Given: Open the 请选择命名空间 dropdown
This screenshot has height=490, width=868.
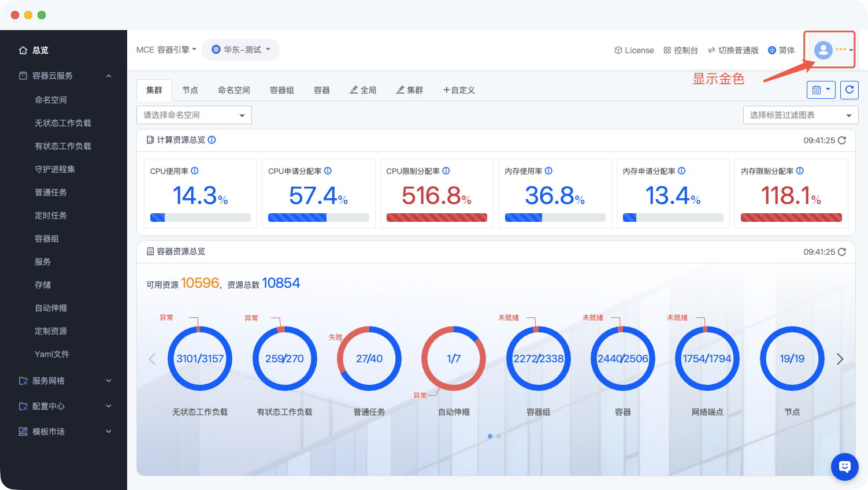Looking at the screenshot, I should (194, 115).
